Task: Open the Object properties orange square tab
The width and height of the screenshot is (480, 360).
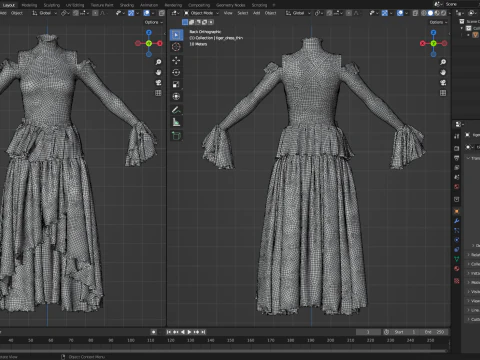Action: (457, 211)
